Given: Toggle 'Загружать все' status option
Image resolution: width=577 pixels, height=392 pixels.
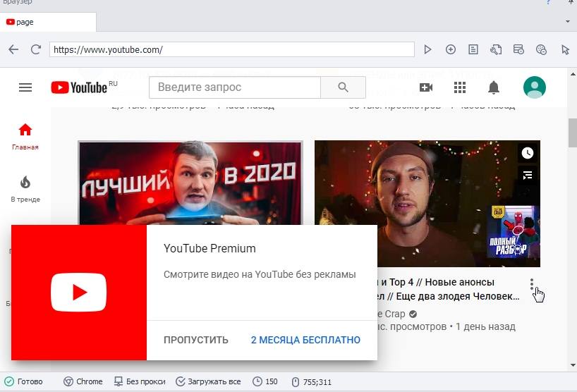Looking at the screenshot, I should coord(208,381).
